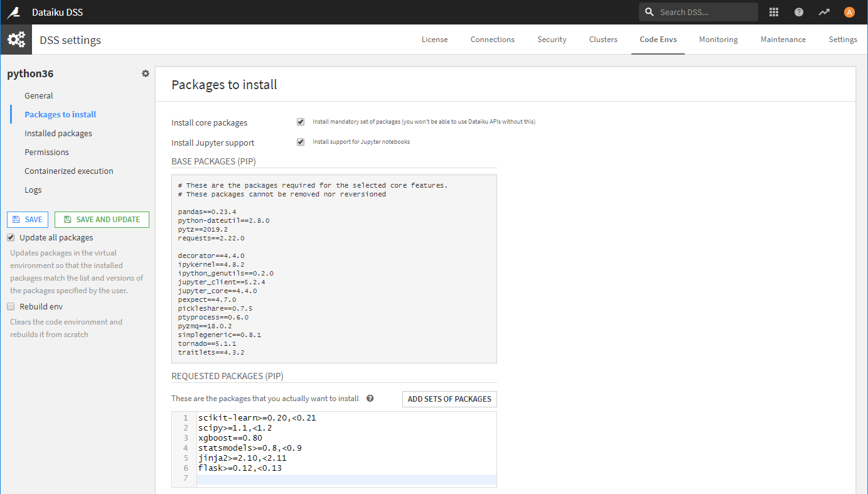Toggle Install core packages checkbox
Viewport: 868px width, 494px height.
301,122
